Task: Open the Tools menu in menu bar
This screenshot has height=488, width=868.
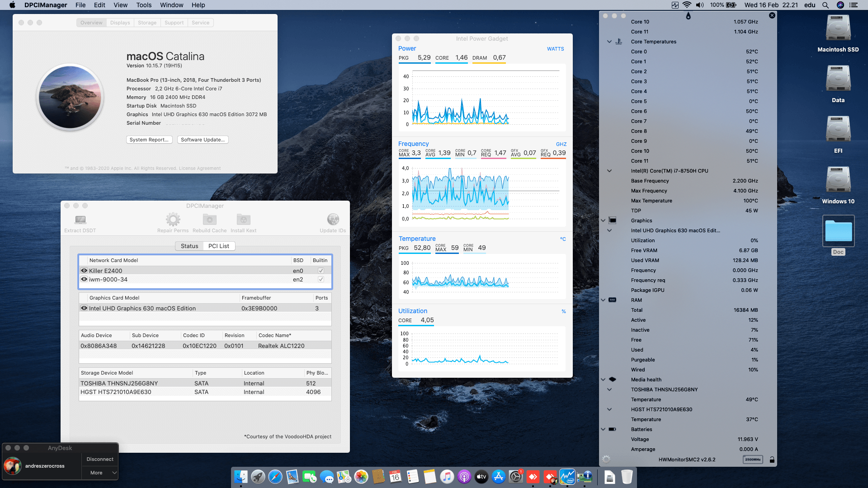Action: (x=144, y=5)
